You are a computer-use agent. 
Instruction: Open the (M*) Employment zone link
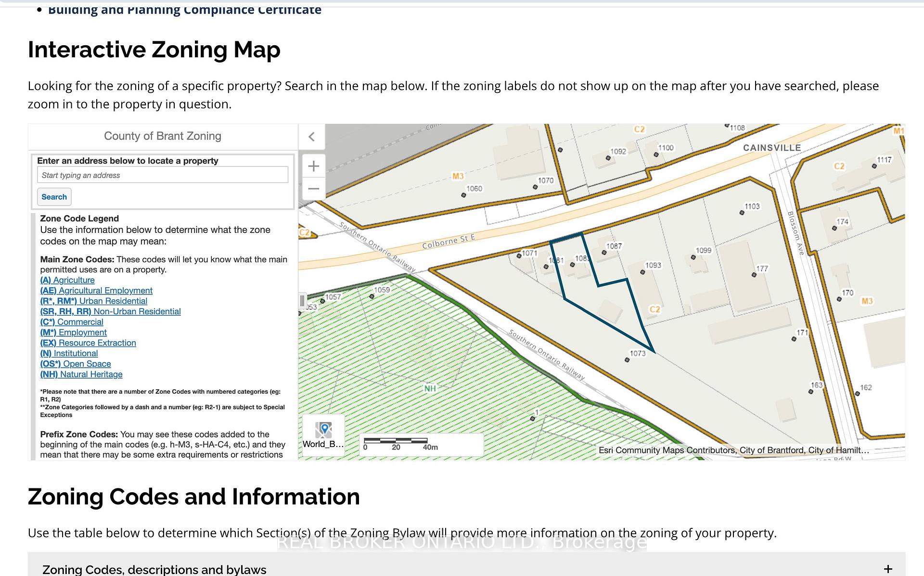point(74,333)
